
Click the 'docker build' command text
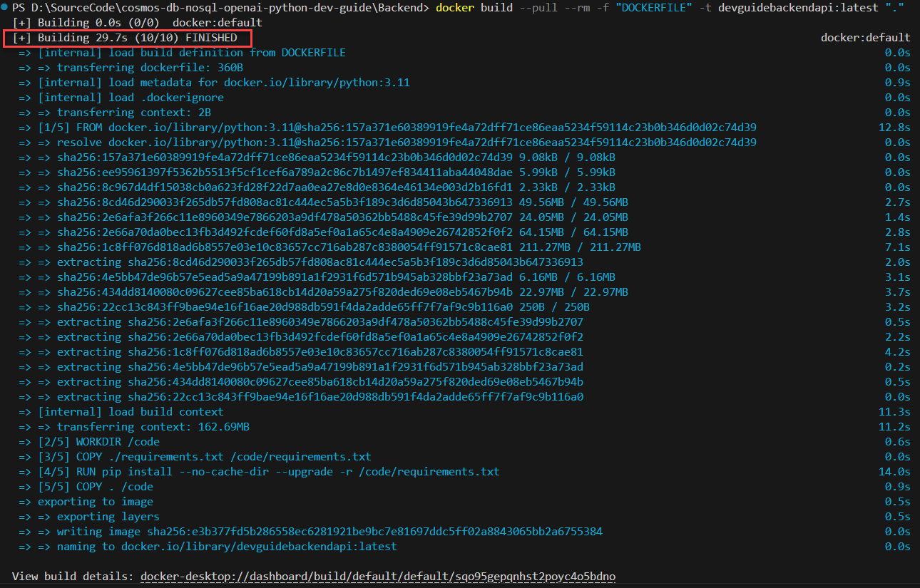click(474, 8)
